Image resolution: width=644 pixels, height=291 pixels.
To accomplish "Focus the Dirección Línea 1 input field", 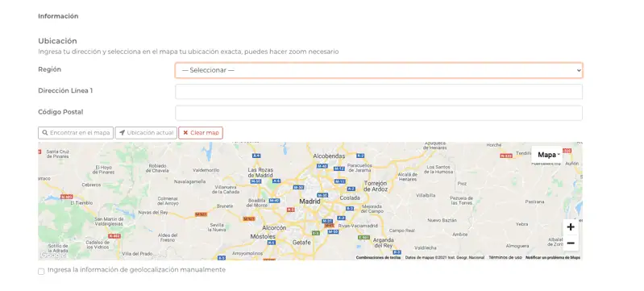I will coord(379,92).
